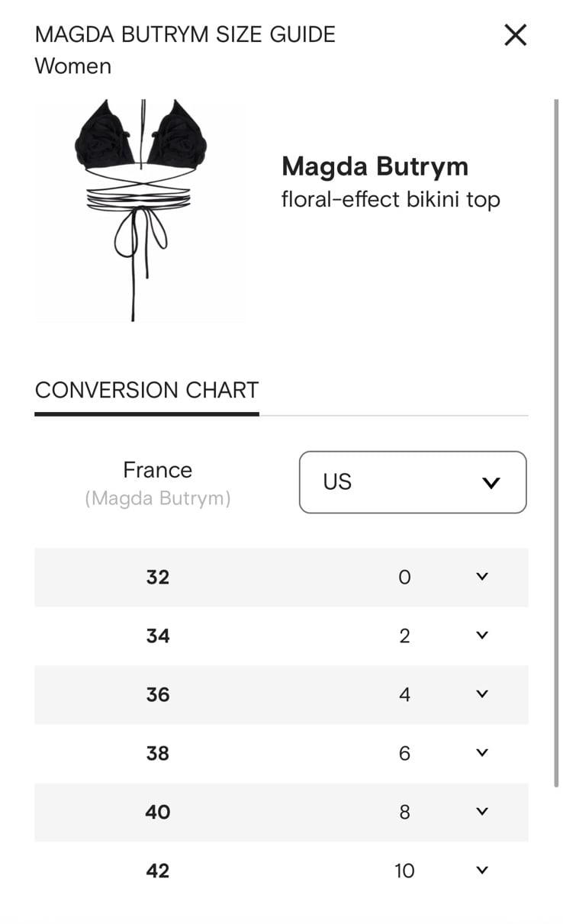This screenshot has width=563, height=924.
Task: Expand the size 34 row chevron
Action: [481, 636]
